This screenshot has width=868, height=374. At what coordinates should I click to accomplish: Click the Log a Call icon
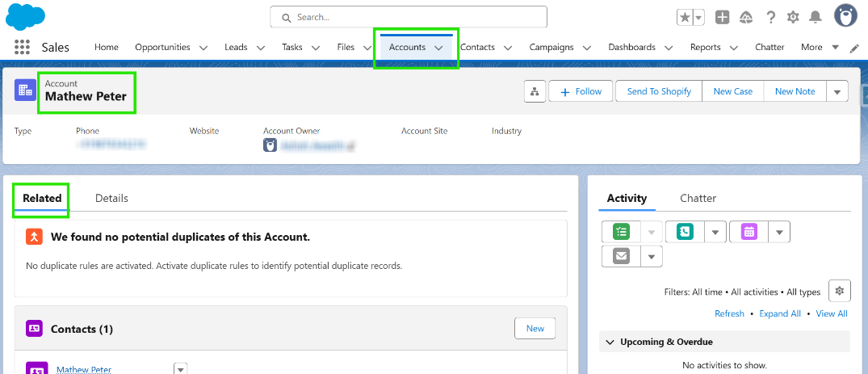click(685, 232)
